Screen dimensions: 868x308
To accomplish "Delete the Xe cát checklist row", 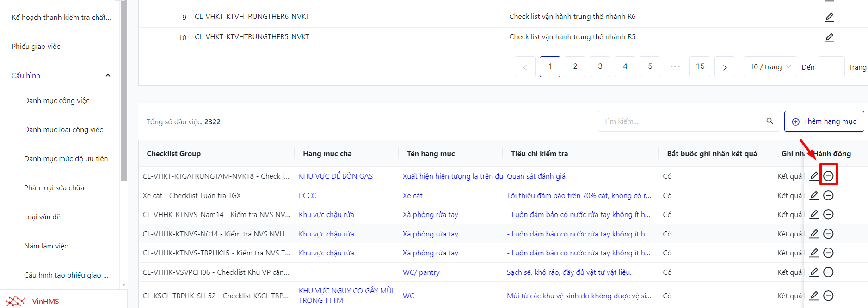I will point(828,196).
